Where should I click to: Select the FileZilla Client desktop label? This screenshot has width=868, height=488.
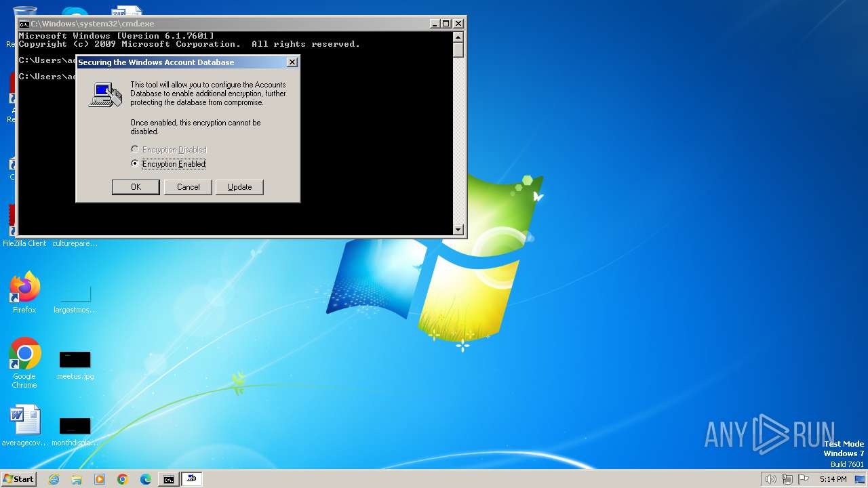pyautogui.click(x=24, y=243)
